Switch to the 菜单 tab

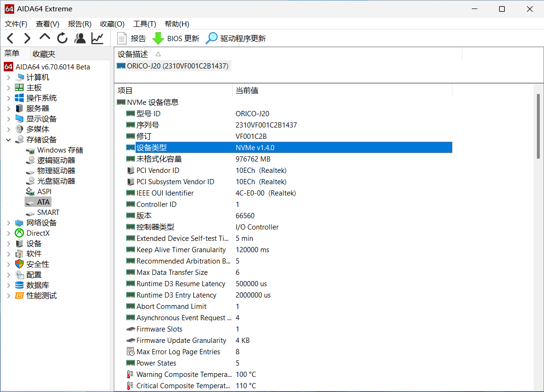[12, 53]
